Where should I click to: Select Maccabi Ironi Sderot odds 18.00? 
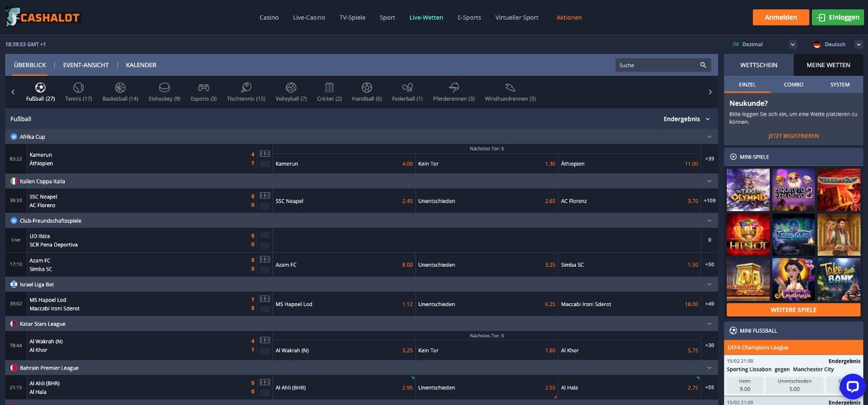[630, 304]
